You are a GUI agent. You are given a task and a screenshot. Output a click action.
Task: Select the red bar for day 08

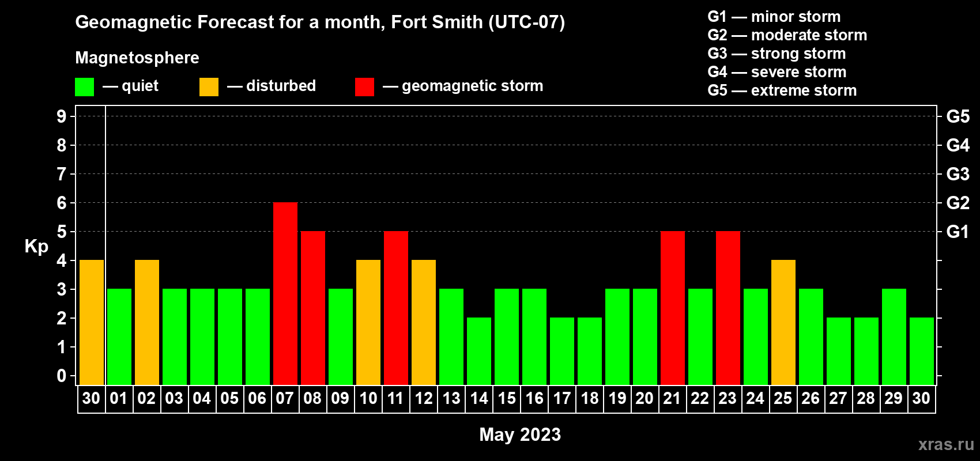point(313,308)
